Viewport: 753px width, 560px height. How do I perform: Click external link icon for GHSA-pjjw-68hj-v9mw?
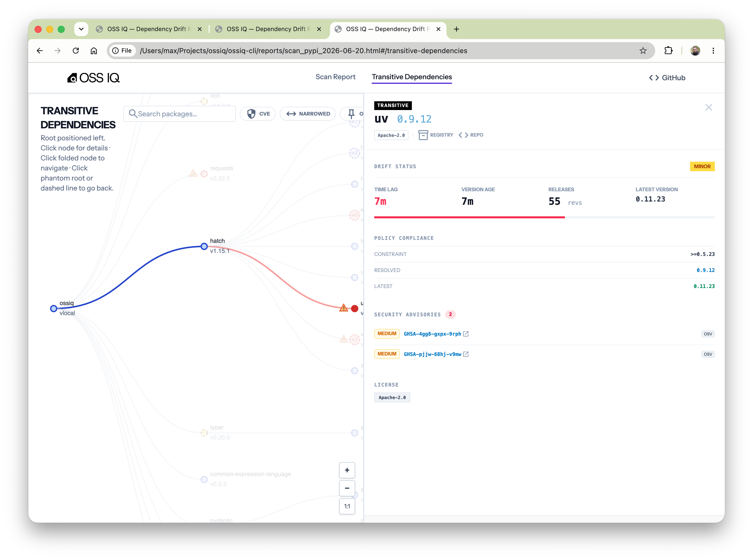[466, 354]
